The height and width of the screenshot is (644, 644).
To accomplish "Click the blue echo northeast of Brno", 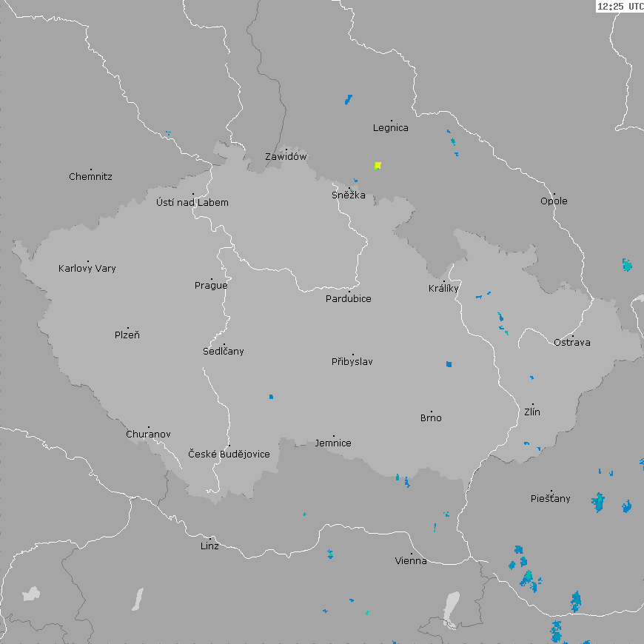I will (x=449, y=364).
